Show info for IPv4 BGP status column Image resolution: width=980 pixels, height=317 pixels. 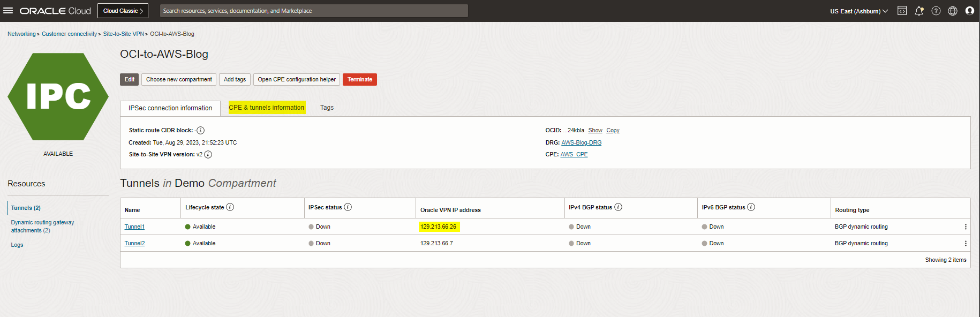point(618,207)
